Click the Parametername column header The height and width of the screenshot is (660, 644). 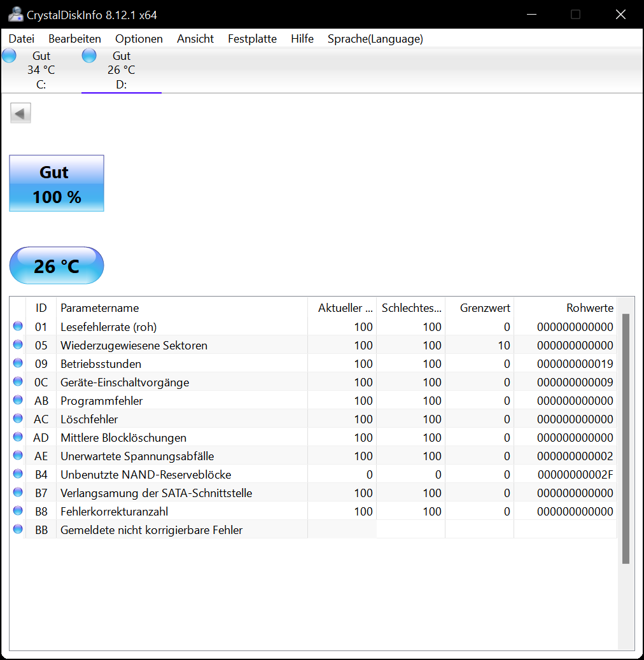(x=182, y=307)
